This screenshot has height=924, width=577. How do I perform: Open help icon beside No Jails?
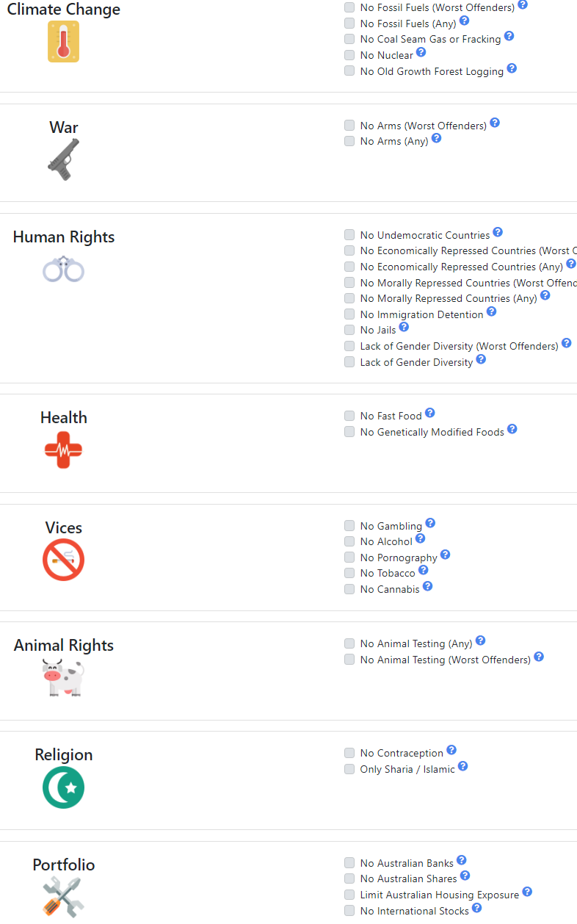point(404,327)
